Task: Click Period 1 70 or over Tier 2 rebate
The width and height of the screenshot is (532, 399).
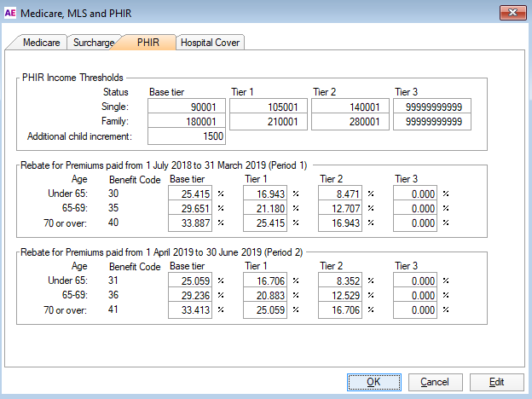Action: [x=342, y=223]
